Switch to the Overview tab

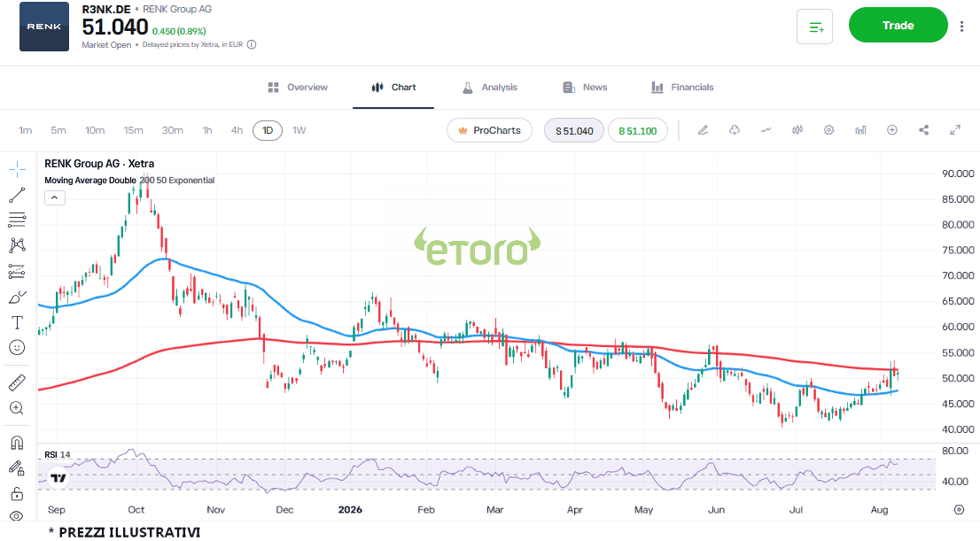coord(298,88)
